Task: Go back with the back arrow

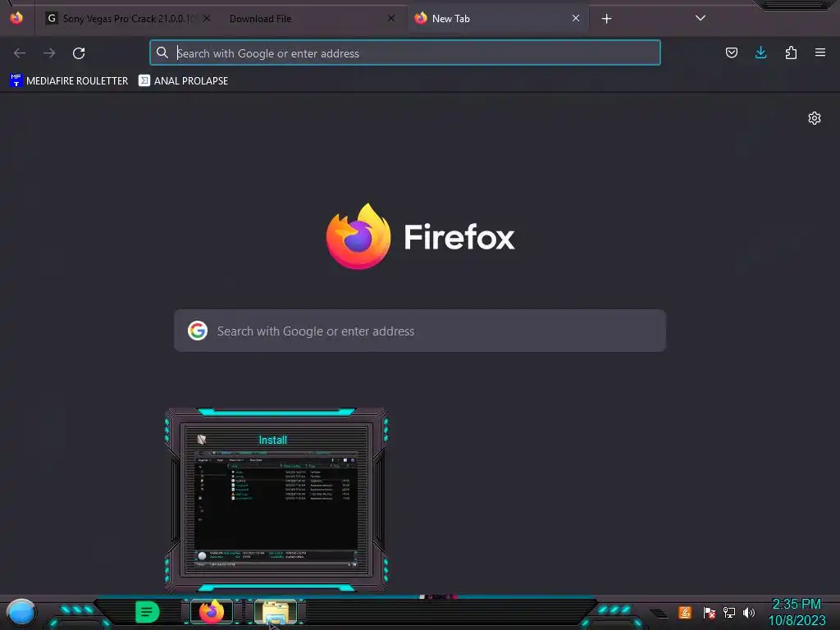Action: (20, 53)
